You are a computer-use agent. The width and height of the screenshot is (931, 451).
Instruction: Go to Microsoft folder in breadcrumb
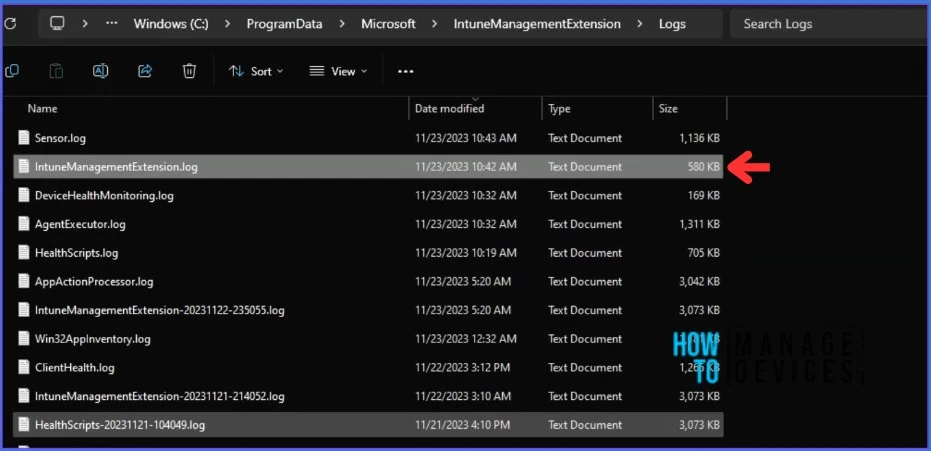click(388, 24)
